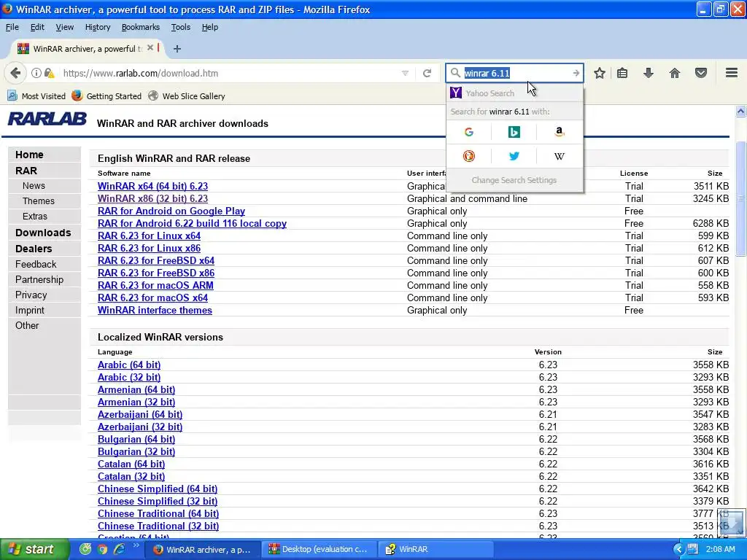Open the File menu

(x=12, y=27)
